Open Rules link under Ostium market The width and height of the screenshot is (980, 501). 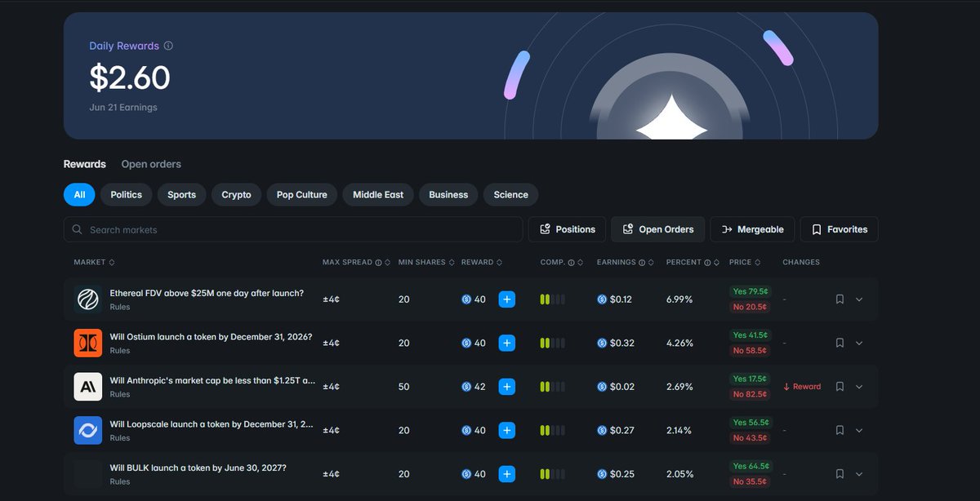120,351
